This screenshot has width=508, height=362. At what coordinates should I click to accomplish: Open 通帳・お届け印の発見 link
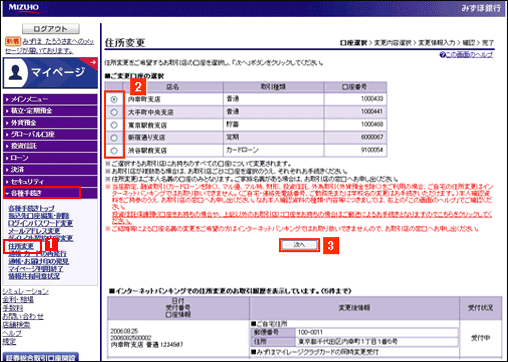(38, 261)
